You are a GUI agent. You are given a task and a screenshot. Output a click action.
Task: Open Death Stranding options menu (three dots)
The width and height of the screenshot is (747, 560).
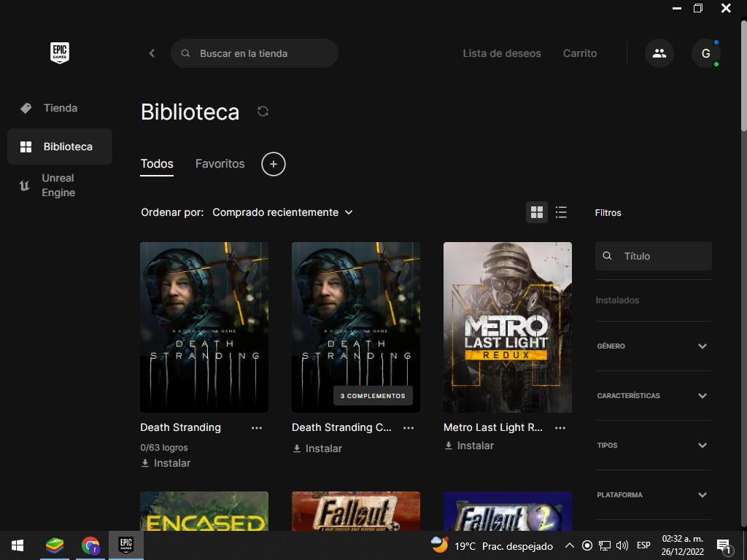click(257, 428)
